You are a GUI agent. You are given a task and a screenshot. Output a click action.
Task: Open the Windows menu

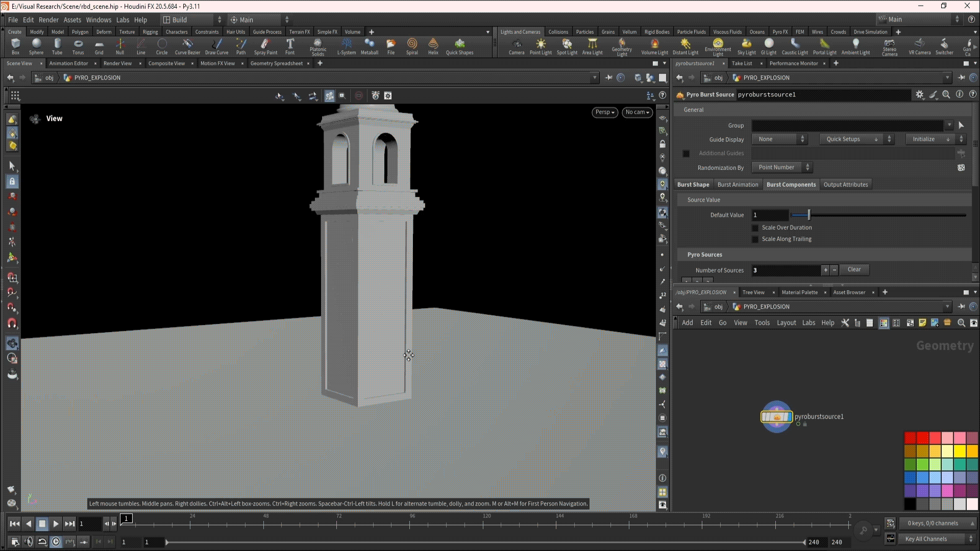pyautogui.click(x=99, y=20)
